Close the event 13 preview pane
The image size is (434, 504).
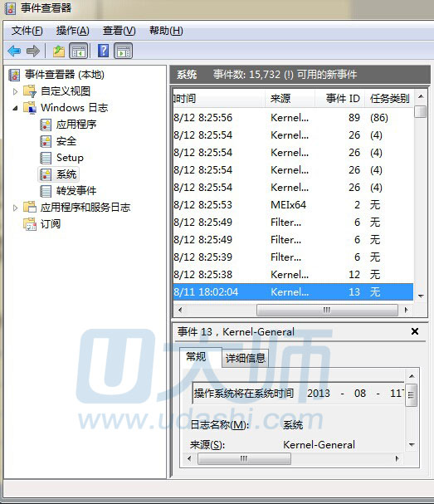click(x=415, y=331)
